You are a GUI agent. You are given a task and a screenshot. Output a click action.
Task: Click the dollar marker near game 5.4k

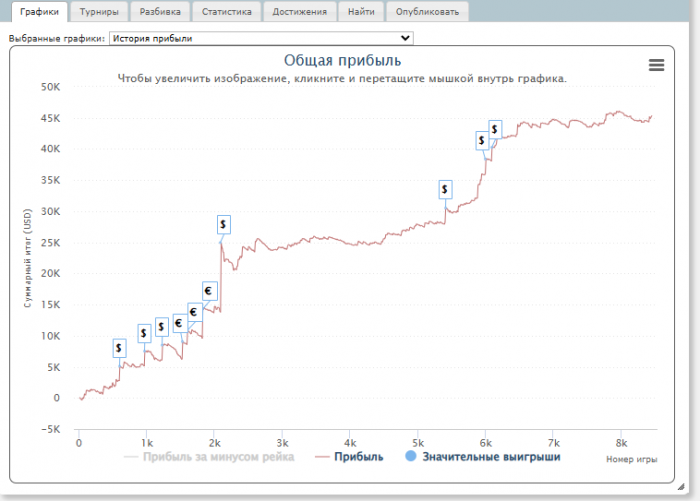tap(445, 189)
